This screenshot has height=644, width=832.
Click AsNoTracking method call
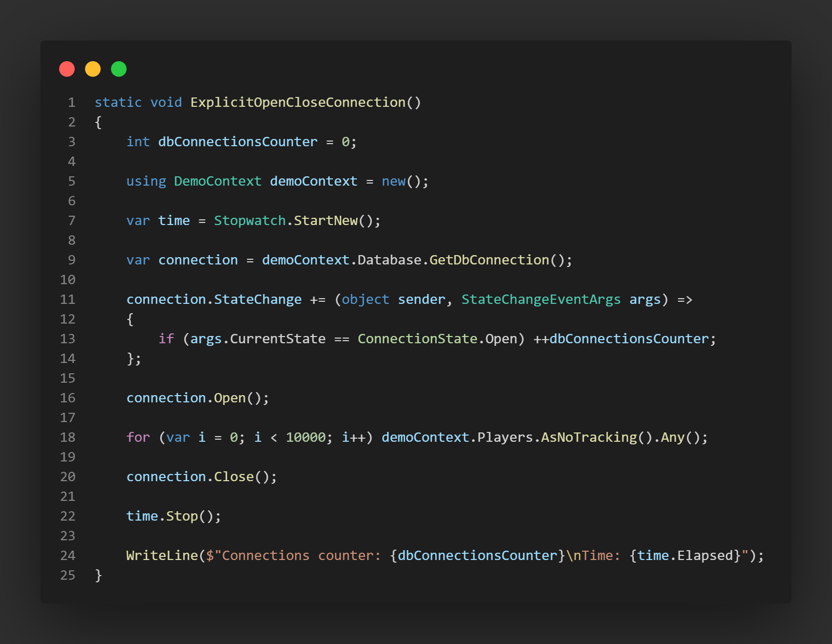click(589, 438)
